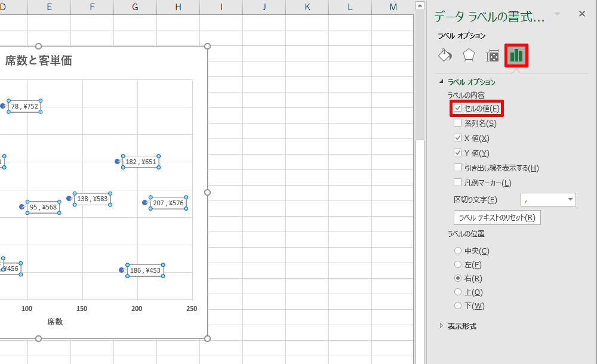Select column J header
The width and height of the screenshot is (597, 364).
point(264,7)
